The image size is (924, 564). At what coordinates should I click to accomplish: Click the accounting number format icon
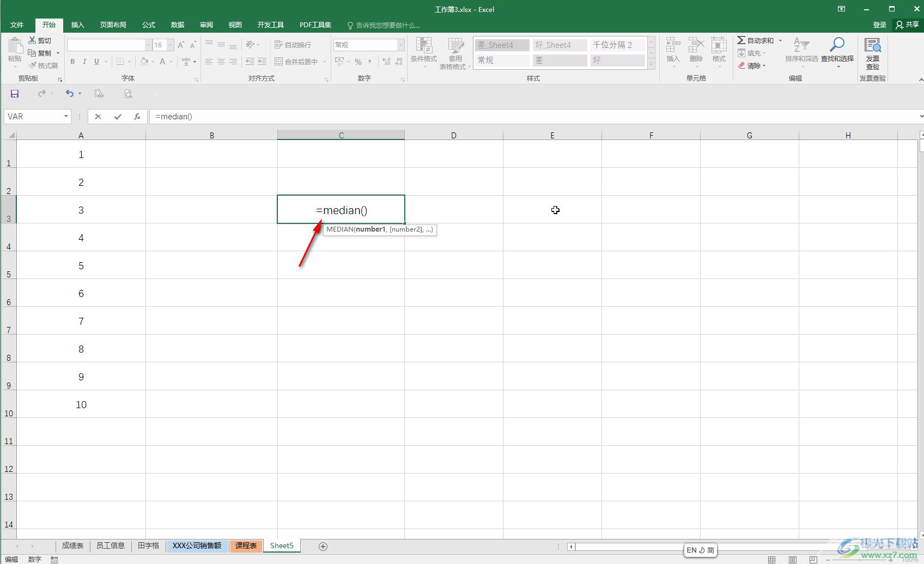(x=339, y=62)
